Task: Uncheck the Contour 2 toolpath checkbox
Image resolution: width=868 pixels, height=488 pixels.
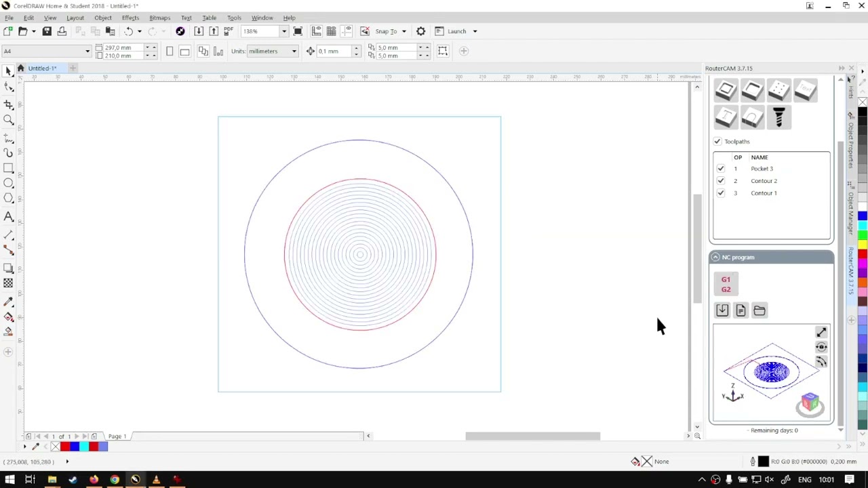Action: [721, 181]
